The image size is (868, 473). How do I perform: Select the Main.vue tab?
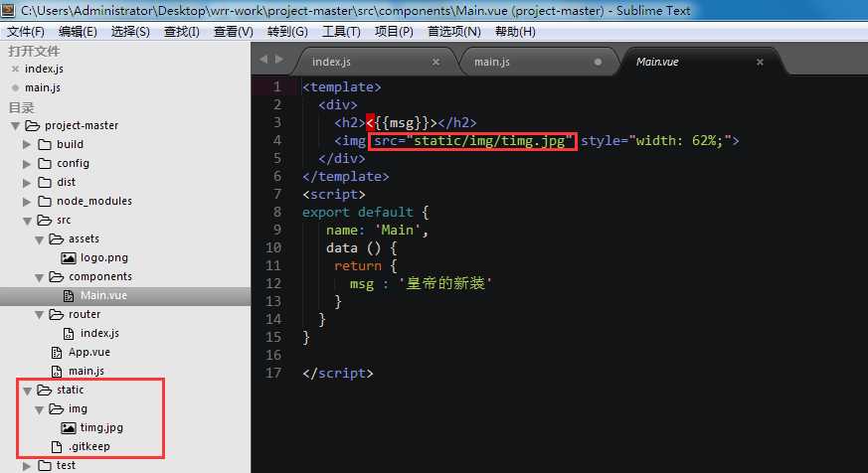pos(700,62)
